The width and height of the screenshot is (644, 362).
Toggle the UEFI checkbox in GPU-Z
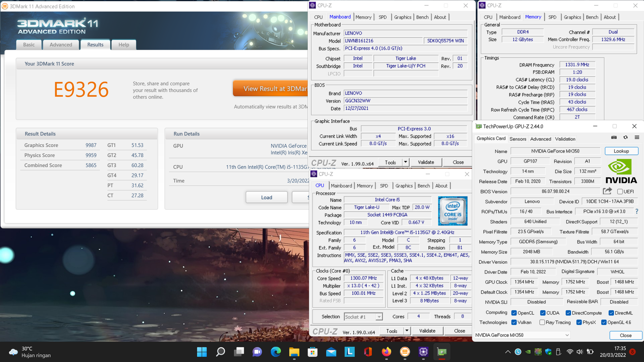click(620, 192)
